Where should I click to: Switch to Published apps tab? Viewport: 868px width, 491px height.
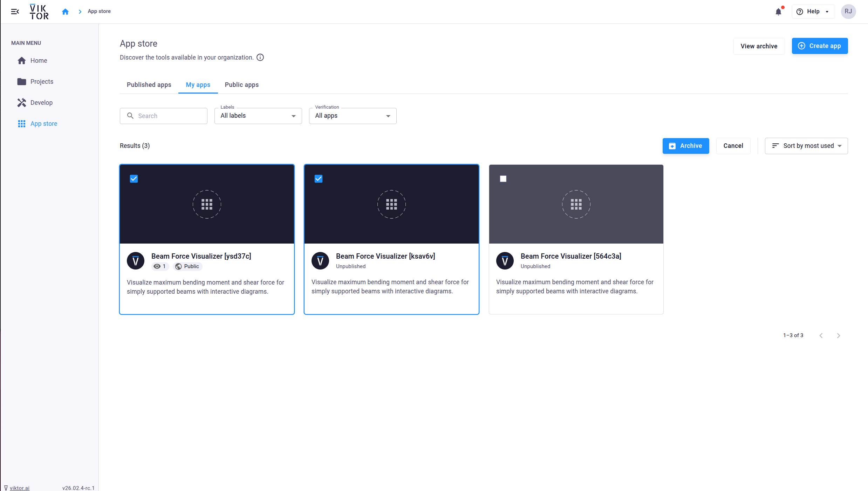(x=149, y=85)
